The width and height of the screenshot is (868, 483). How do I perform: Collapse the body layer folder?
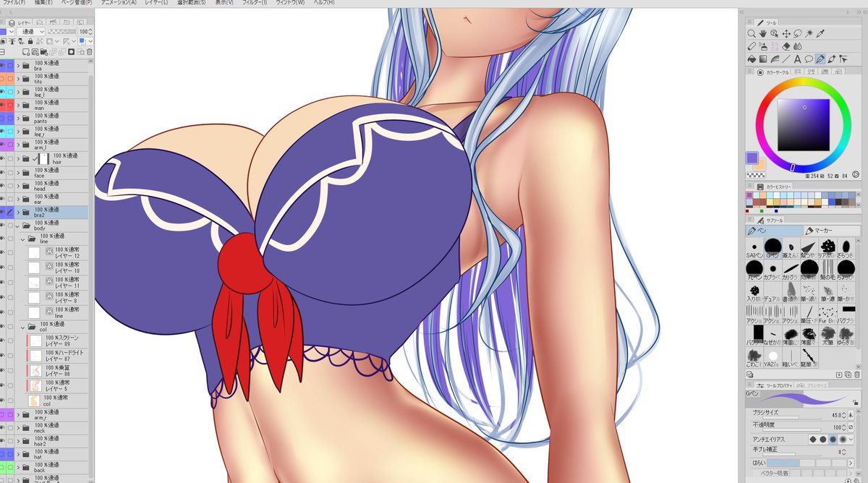[x=18, y=225]
